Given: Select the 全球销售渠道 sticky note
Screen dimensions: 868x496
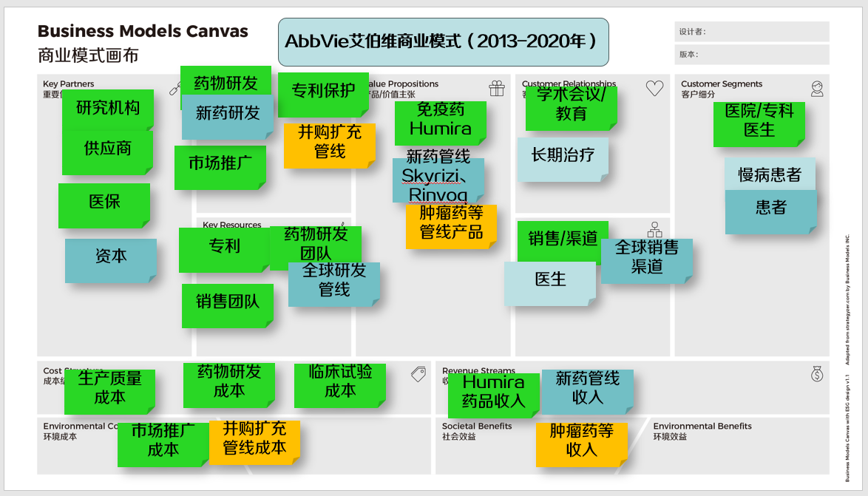Looking at the screenshot, I should [647, 261].
